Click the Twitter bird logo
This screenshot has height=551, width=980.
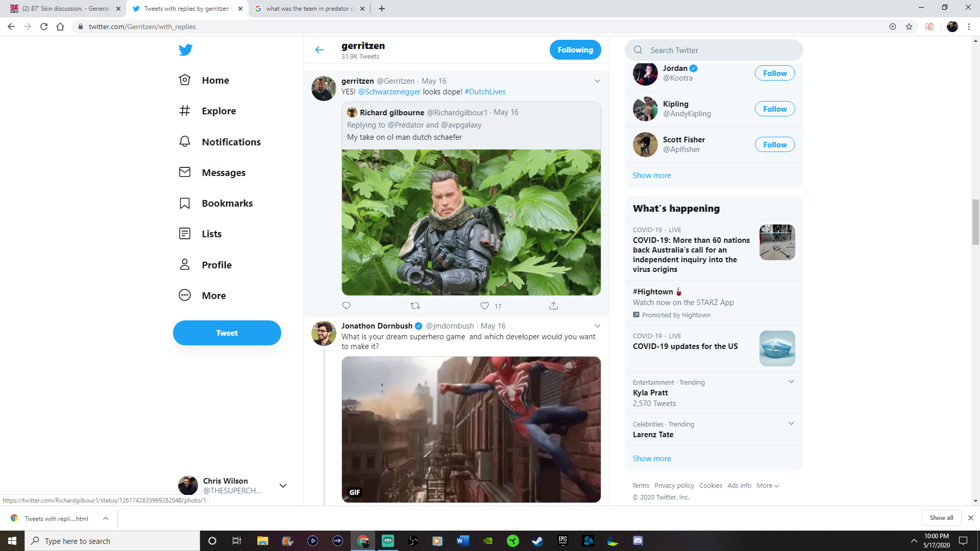[185, 49]
